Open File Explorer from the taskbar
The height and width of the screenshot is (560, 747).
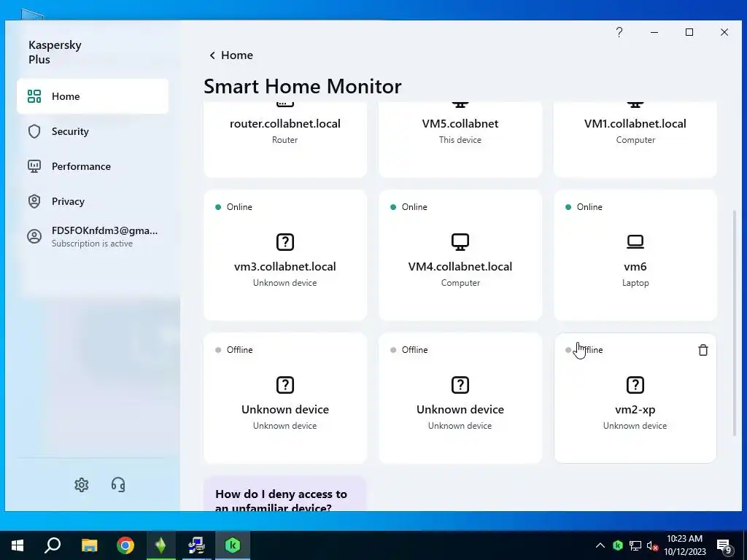[89, 545]
